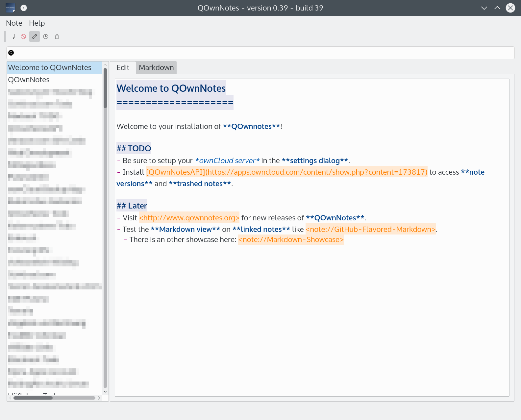The height and width of the screenshot is (420, 521).
Task: Open note versions clock icon
Action: 46,37
